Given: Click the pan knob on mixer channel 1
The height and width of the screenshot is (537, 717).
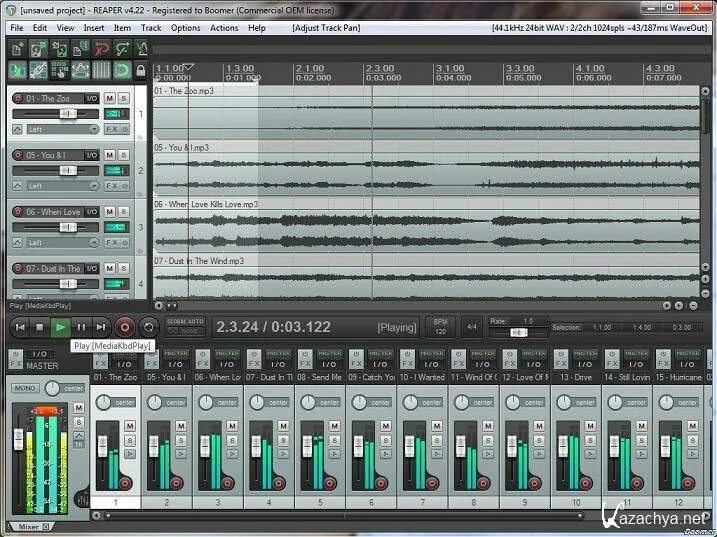Looking at the screenshot, I should click(x=103, y=402).
